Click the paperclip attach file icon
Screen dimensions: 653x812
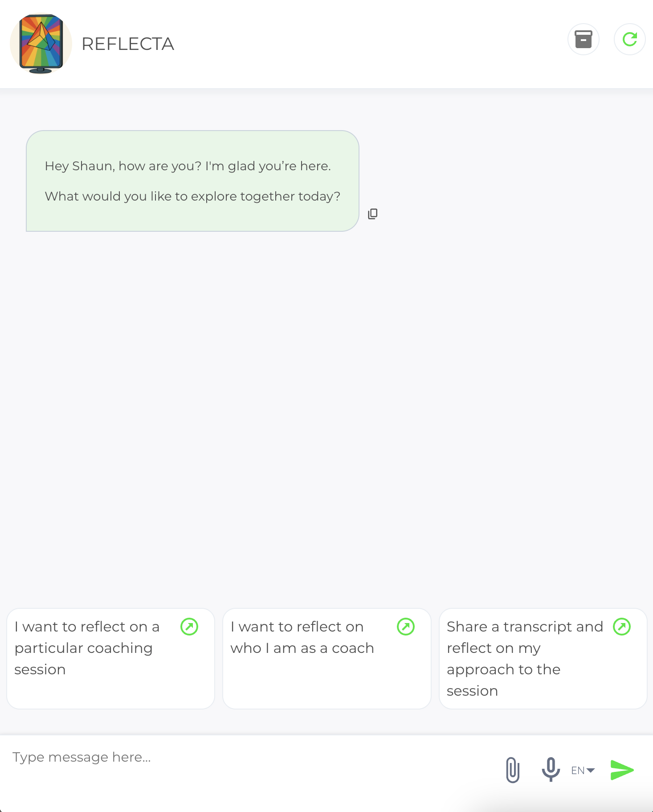[513, 770]
